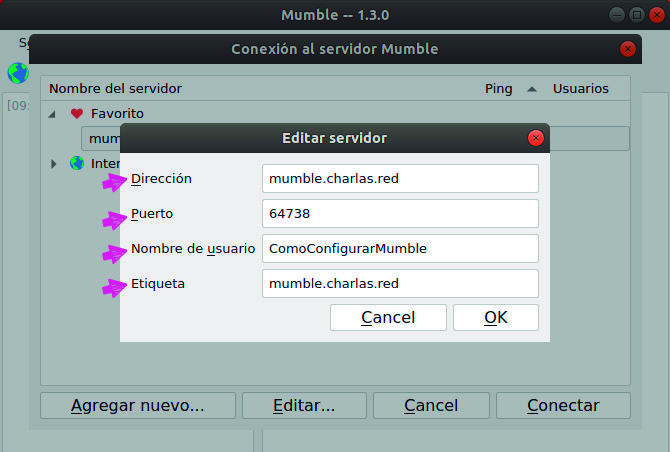This screenshot has height=452, width=670.
Task: Click the Dirección label
Action: coord(161,179)
